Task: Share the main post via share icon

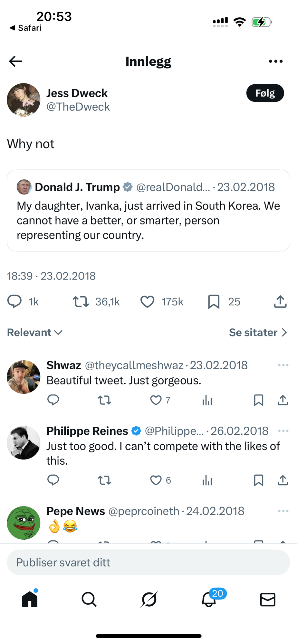Action: point(280,302)
